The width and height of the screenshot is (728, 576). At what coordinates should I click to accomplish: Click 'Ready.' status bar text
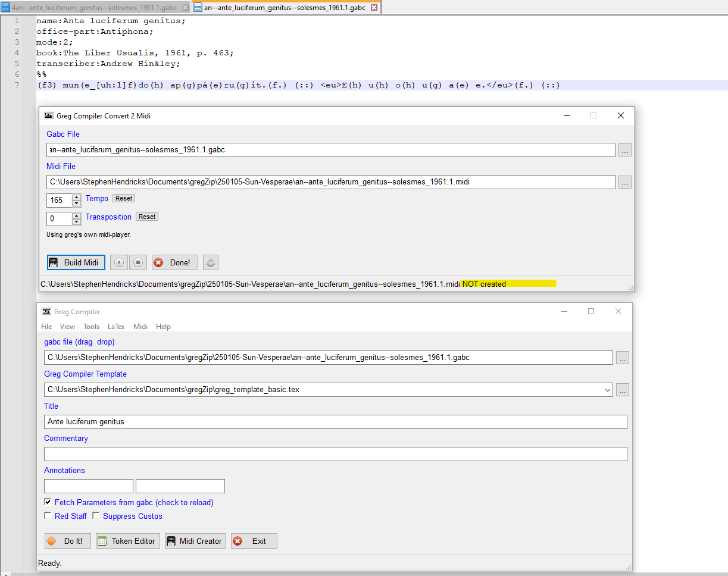point(49,563)
